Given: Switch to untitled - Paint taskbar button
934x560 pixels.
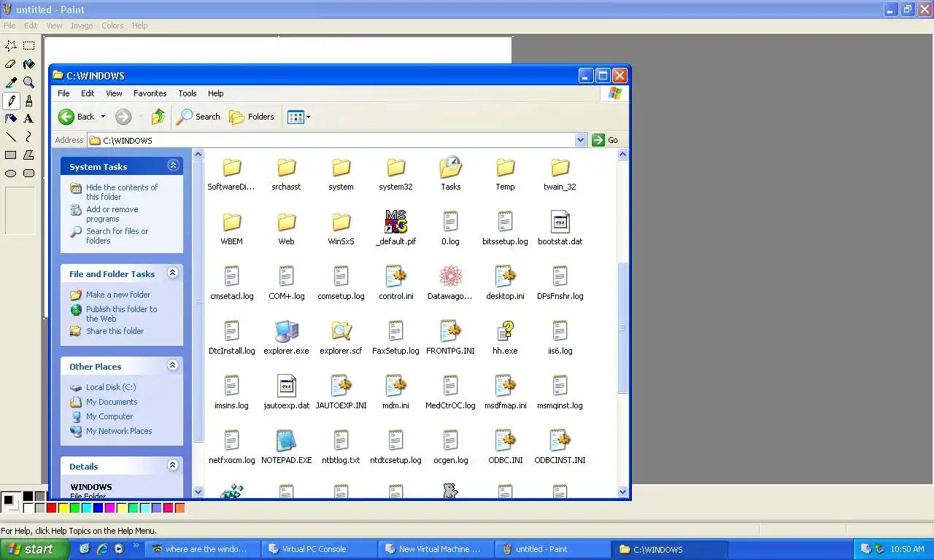Looking at the screenshot, I should (x=552, y=549).
